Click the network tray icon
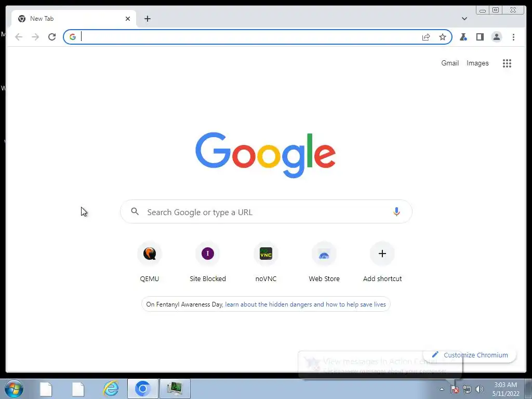This screenshot has width=532, height=399. [x=467, y=390]
